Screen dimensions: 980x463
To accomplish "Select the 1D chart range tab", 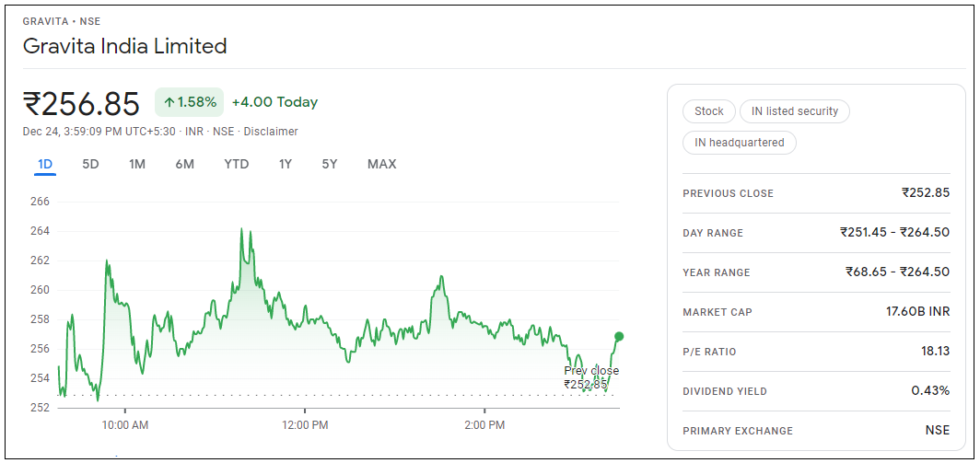I will (45, 165).
